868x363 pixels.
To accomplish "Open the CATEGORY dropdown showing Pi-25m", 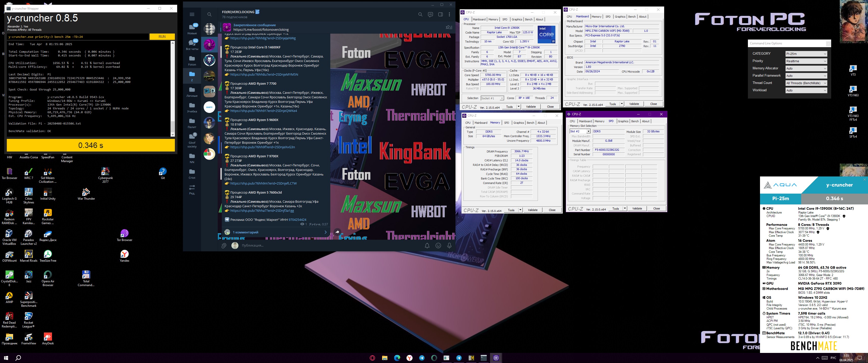I will [x=806, y=53].
